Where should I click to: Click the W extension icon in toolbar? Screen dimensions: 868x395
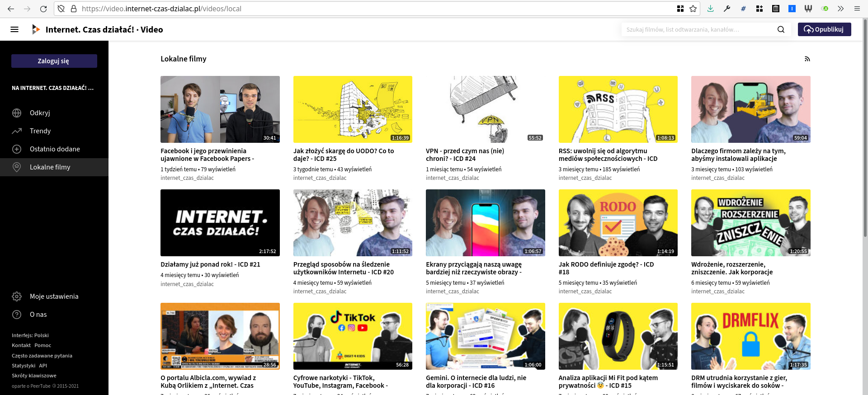(x=808, y=9)
